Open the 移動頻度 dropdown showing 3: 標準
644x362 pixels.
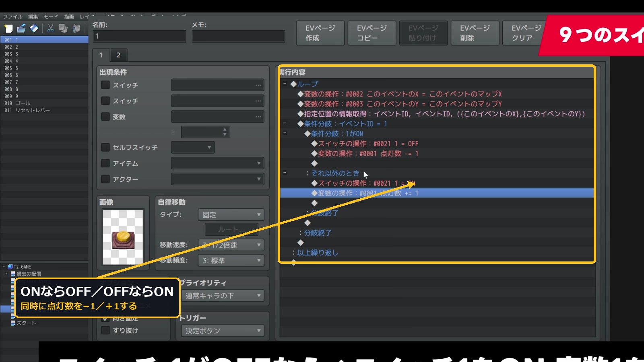click(x=231, y=261)
